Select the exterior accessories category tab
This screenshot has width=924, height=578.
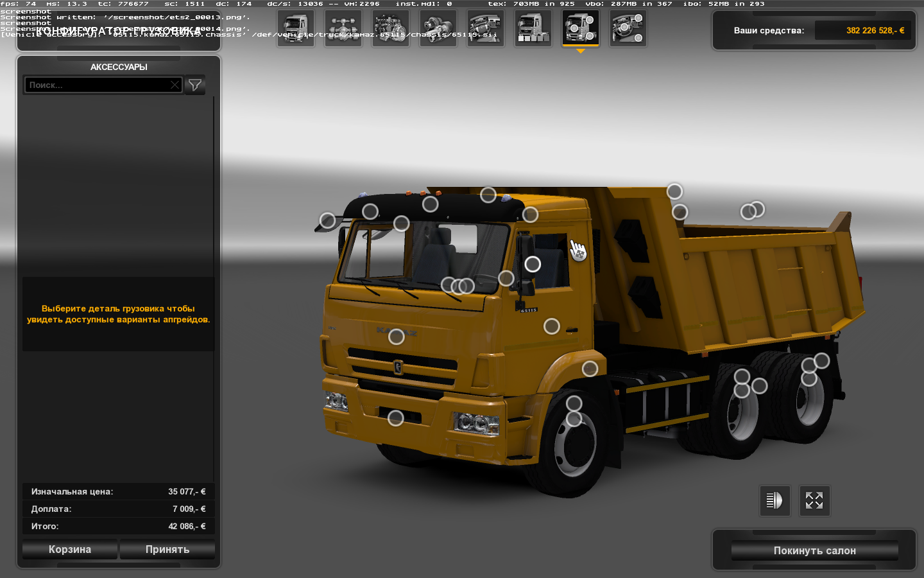point(581,29)
